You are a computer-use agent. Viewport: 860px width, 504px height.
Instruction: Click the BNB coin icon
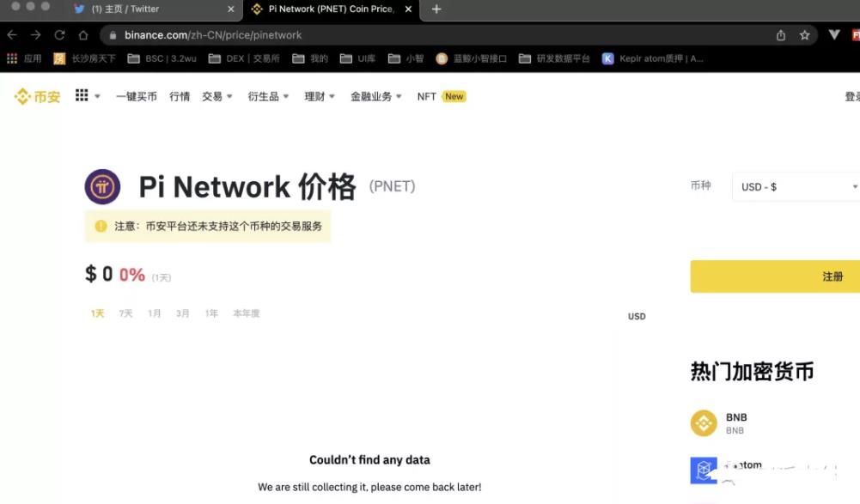(x=704, y=423)
